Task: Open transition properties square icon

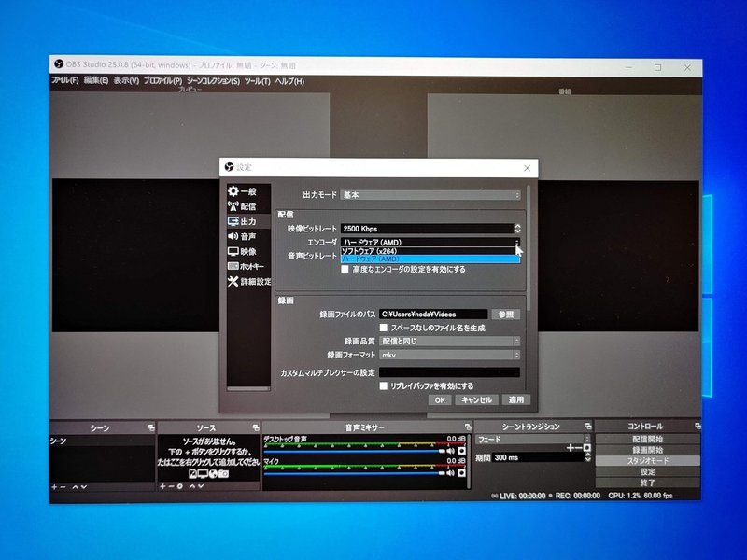Action: click(x=587, y=448)
